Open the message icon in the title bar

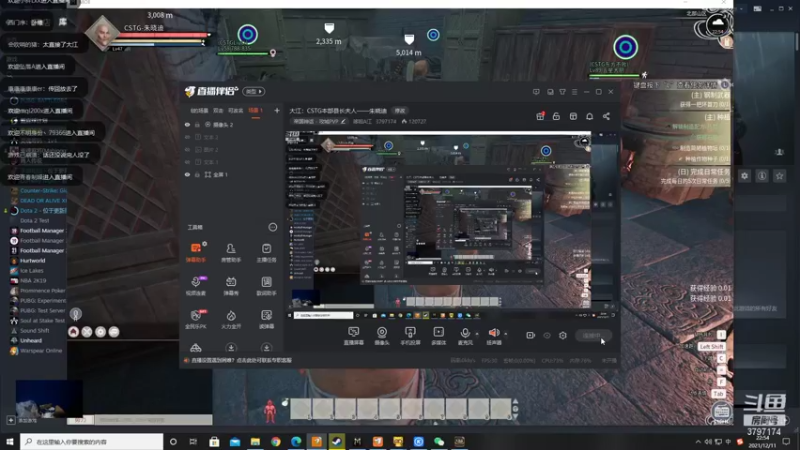pyautogui.click(x=536, y=92)
